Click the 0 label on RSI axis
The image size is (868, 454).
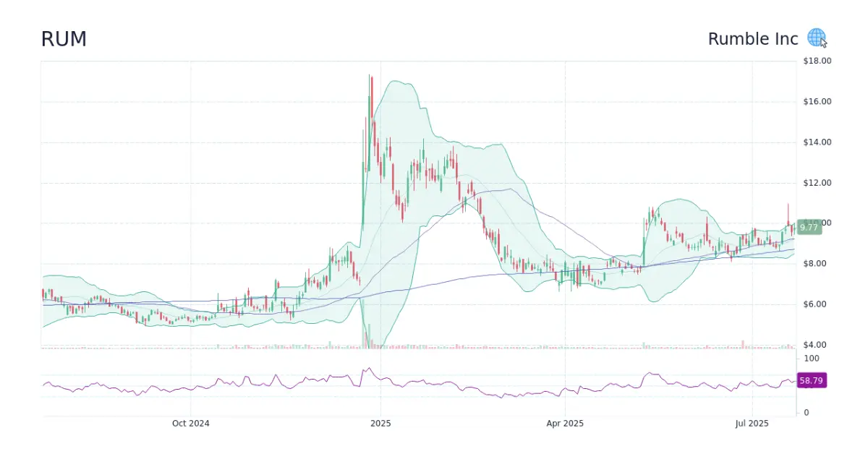tap(807, 412)
